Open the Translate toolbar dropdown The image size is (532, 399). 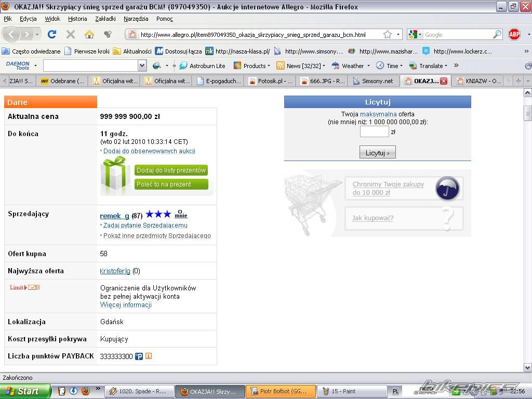click(446, 66)
